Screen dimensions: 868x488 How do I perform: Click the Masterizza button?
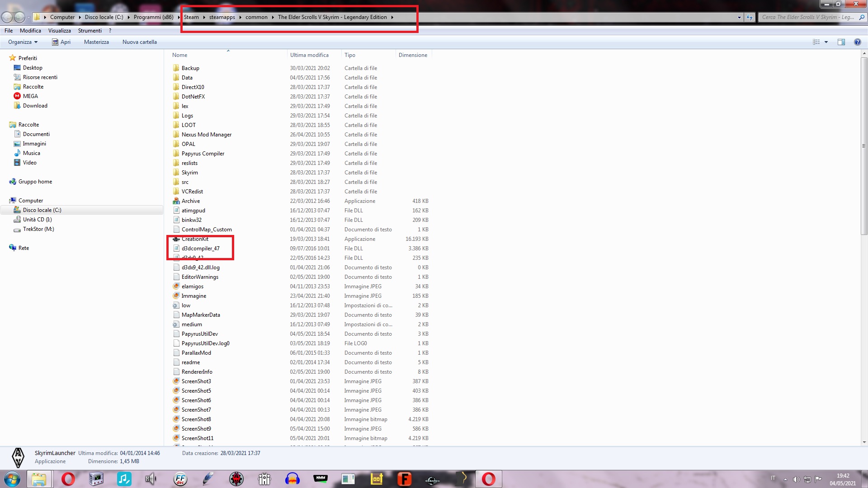(96, 42)
